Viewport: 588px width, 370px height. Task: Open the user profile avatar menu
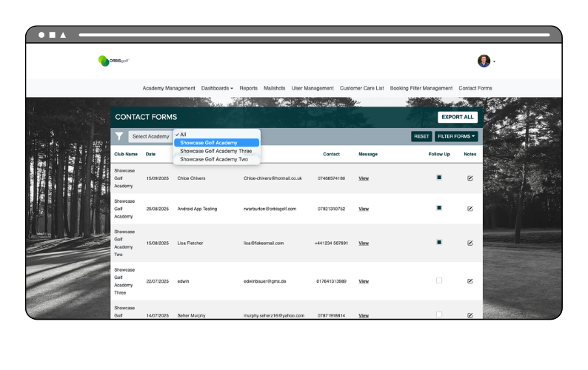pos(484,61)
